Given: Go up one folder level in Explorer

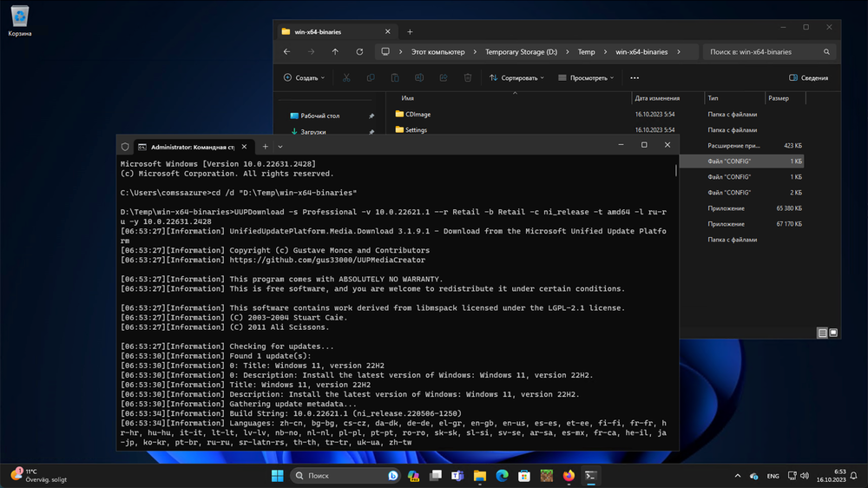Looking at the screenshot, I should coord(335,52).
